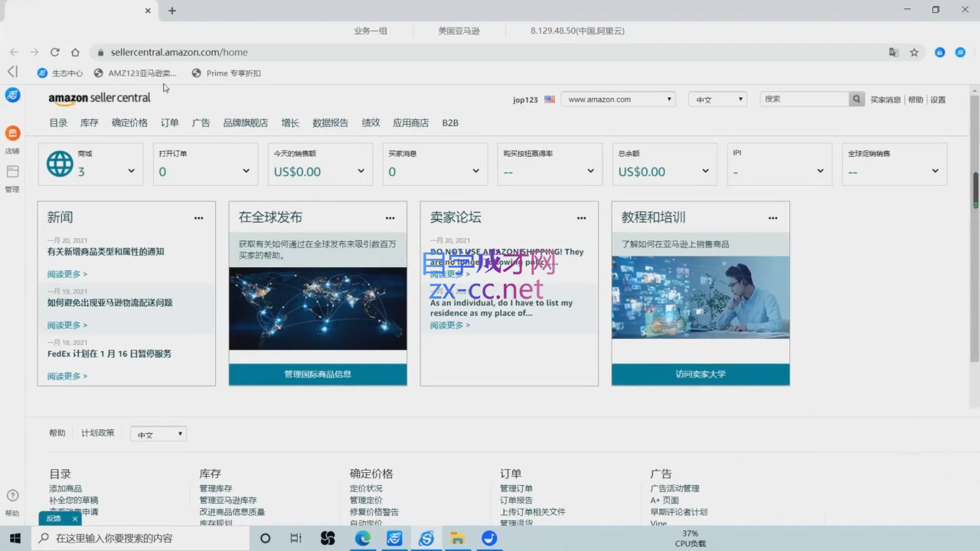Viewport: 980px width, 551px height.
Task: Open 卖家论坛 card three-dot menu
Action: [582, 218]
